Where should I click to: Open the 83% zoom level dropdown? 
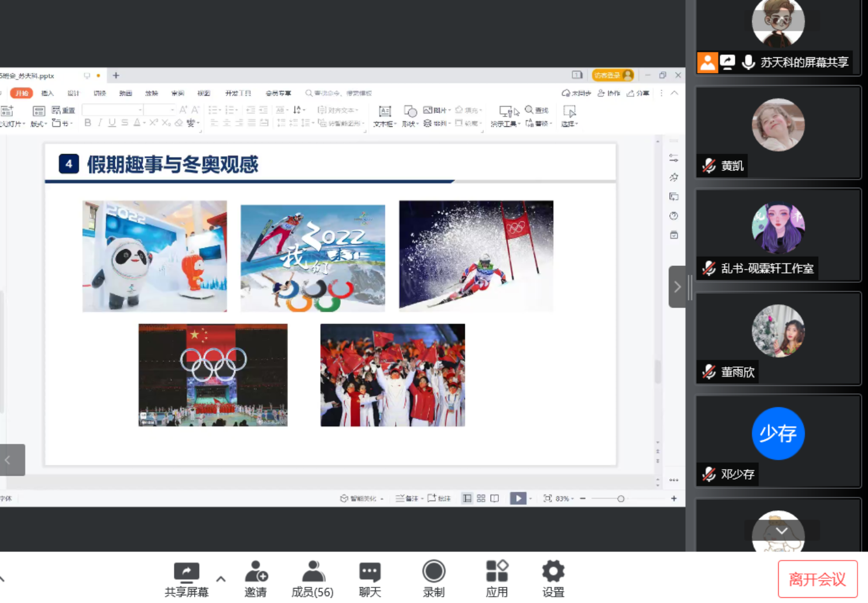point(565,499)
